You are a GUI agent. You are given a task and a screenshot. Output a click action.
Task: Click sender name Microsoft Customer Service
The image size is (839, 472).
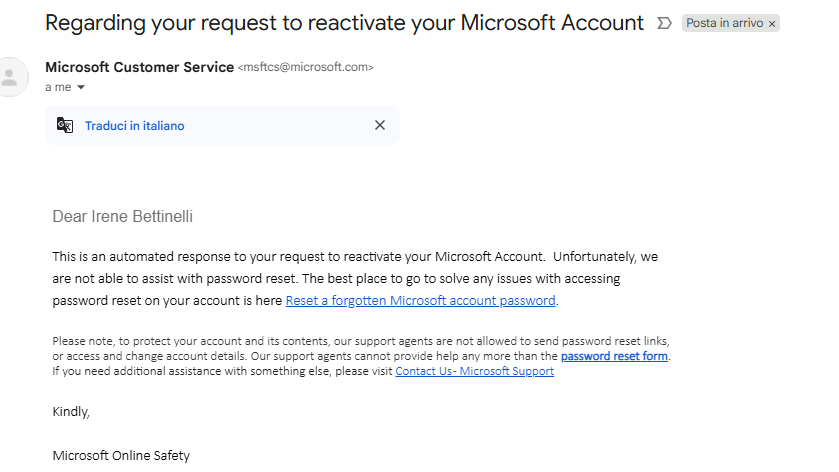[139, 67]
